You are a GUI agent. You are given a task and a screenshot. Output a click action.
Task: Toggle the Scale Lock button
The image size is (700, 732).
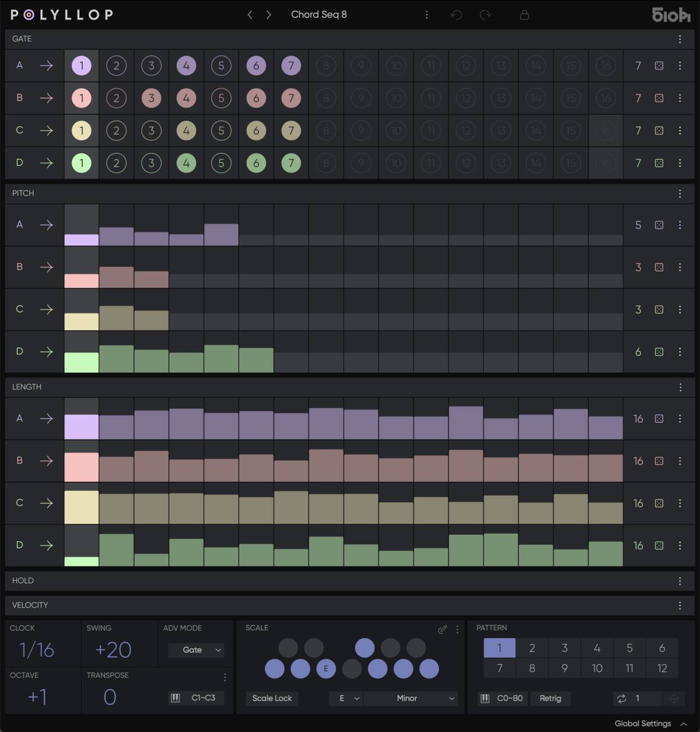point(272,698)
